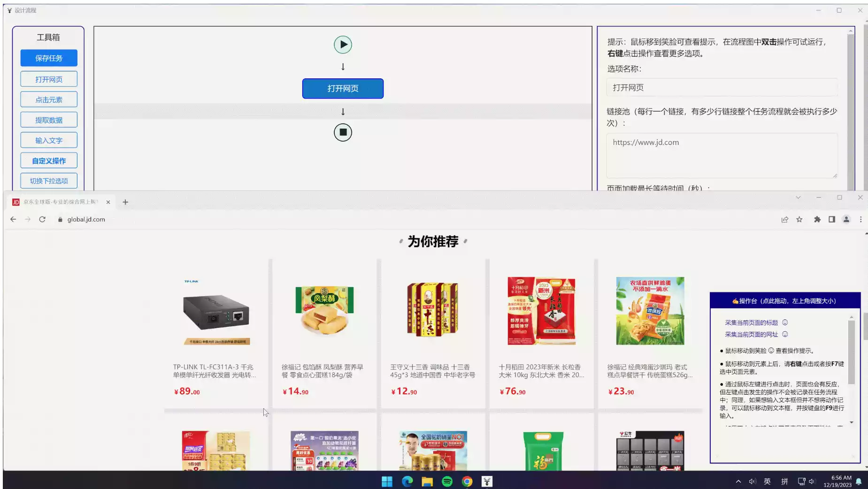This screenshot has width=868, height=489.
Task: Open a new tab with the plus button
Action: 125,202
